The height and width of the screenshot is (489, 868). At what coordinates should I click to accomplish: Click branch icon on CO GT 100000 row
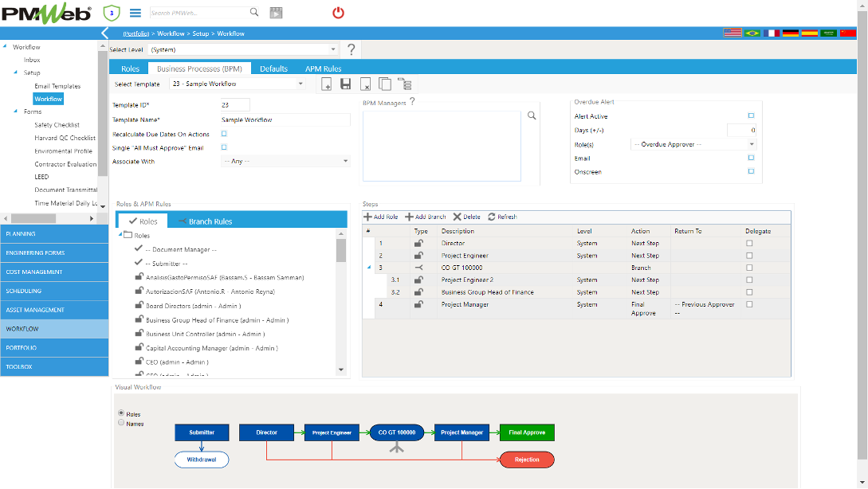click(419, 268)
